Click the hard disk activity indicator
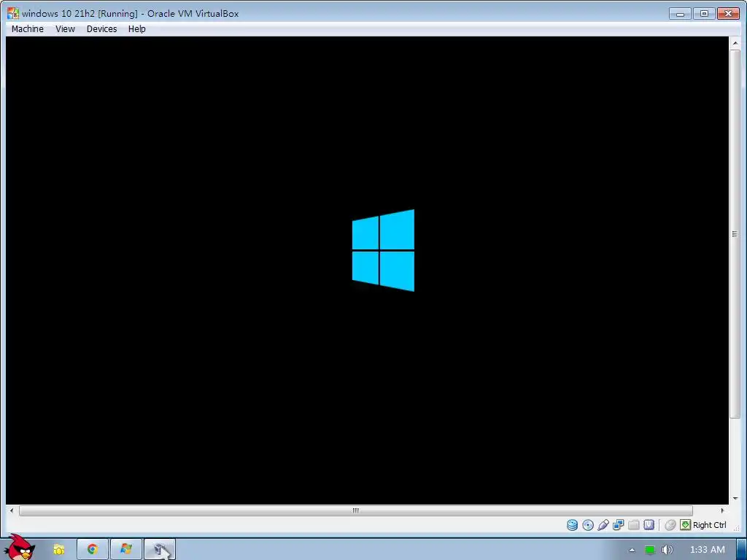 pyautogui.click(x=572, y=525)
